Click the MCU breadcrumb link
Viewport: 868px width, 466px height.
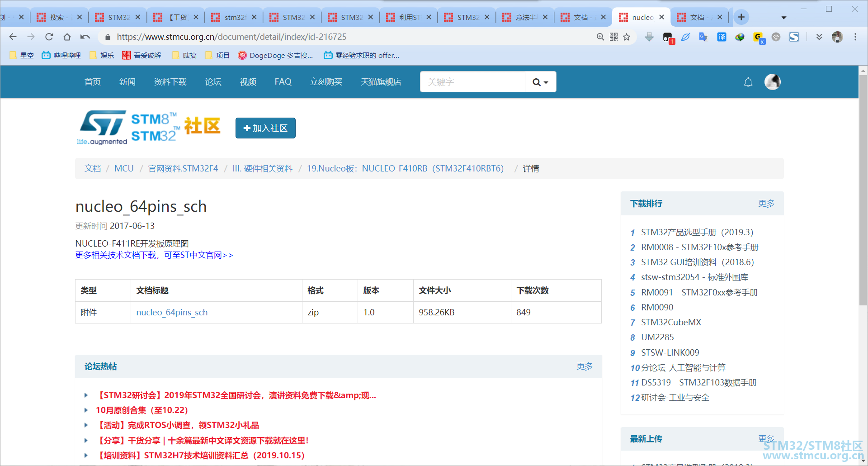(124, 169)
